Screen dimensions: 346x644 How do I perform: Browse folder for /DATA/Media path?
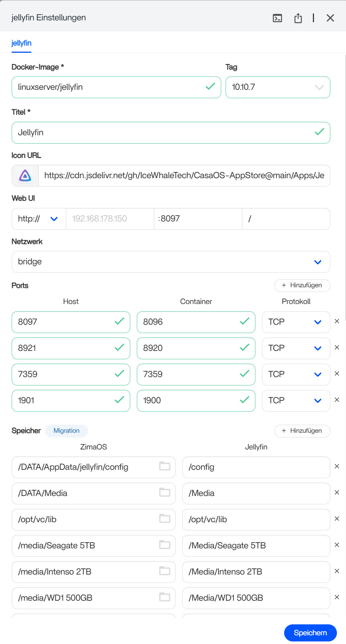165,492
